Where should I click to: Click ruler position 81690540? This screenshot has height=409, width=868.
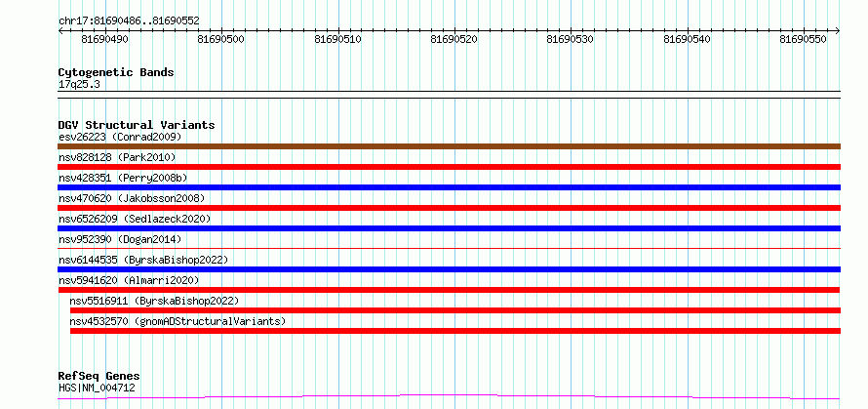[x=687, y=39]
